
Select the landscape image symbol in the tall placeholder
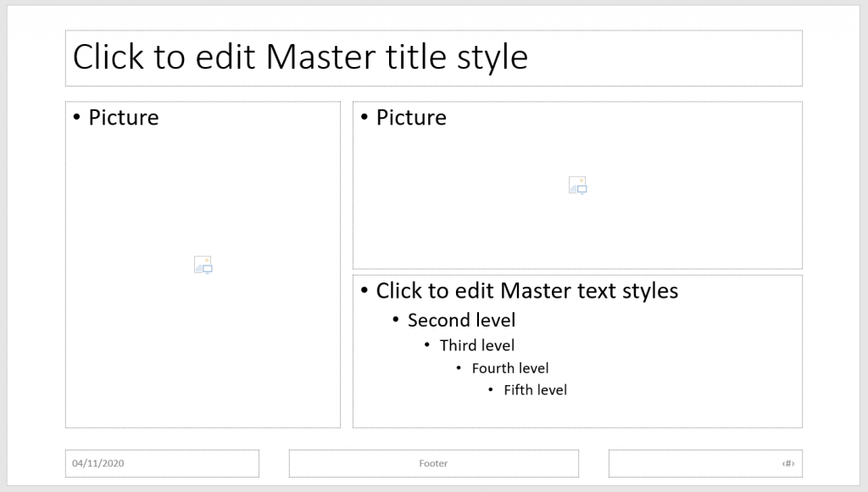[x=203, y=264]
